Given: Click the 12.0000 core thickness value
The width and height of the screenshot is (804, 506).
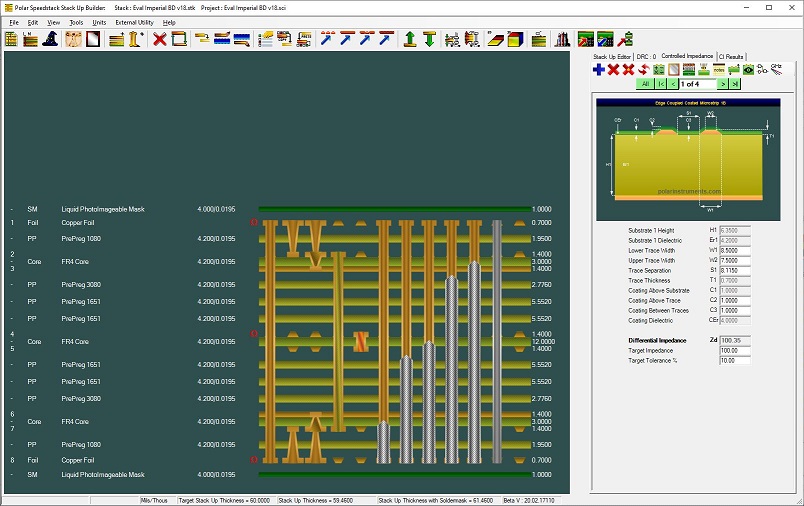Looking at the screenshot, I should (x=544, y=341).
